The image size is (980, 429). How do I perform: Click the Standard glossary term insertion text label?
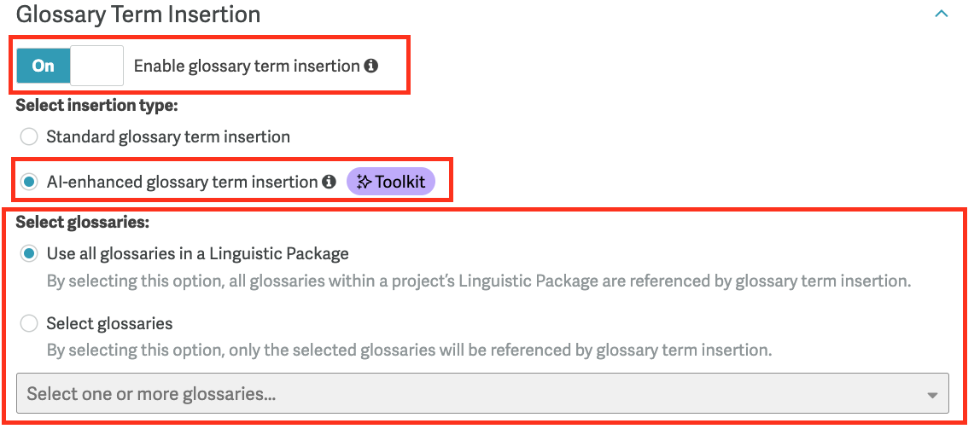click(x=168, y=136)
